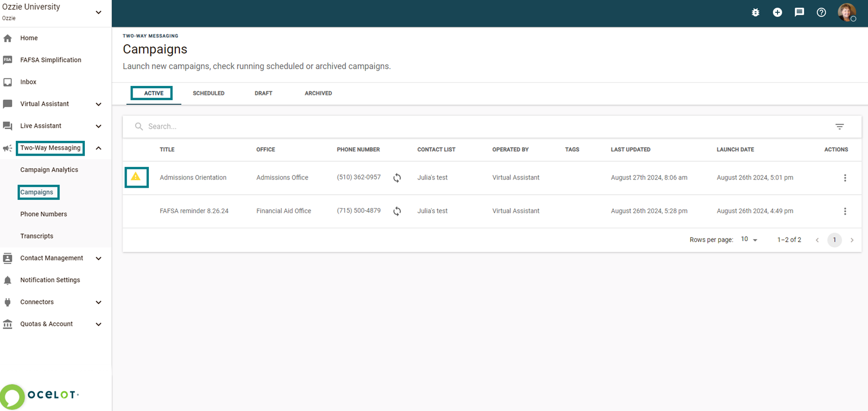This screenshot has width=868, height=411.
Task: Click refresh icon next to (715) 500-4879
Action: point(397,211)
